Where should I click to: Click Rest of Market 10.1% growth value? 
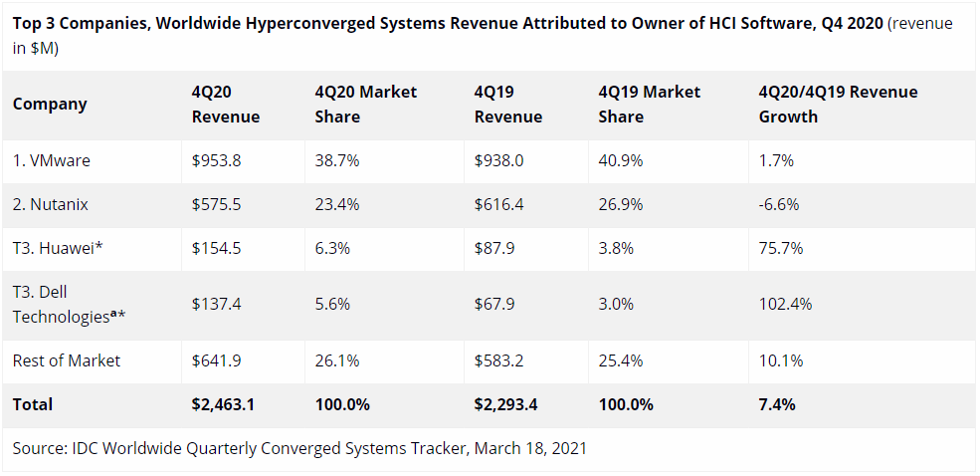pos(781,360)
